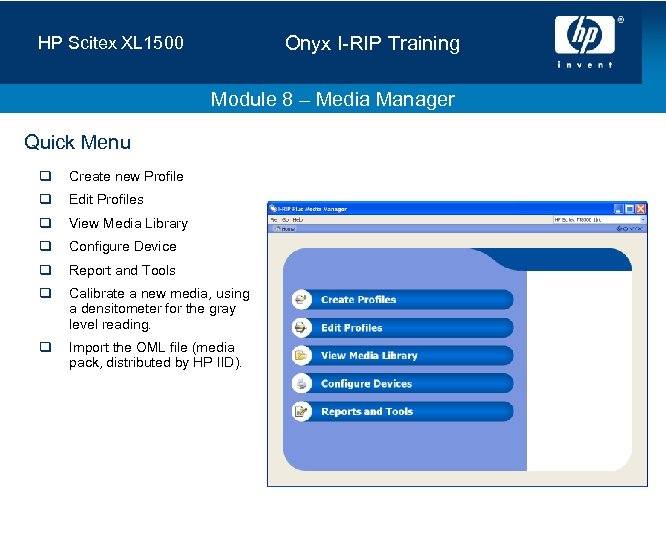Open the Go menu in Media Manager
666x539 pixels.
tap(285, 220)
